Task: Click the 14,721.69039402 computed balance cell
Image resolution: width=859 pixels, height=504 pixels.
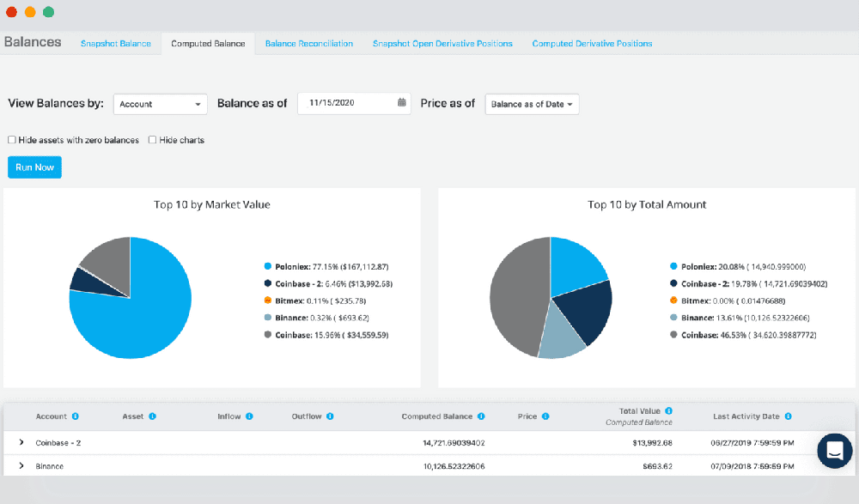Action: [x=454, y=443]
